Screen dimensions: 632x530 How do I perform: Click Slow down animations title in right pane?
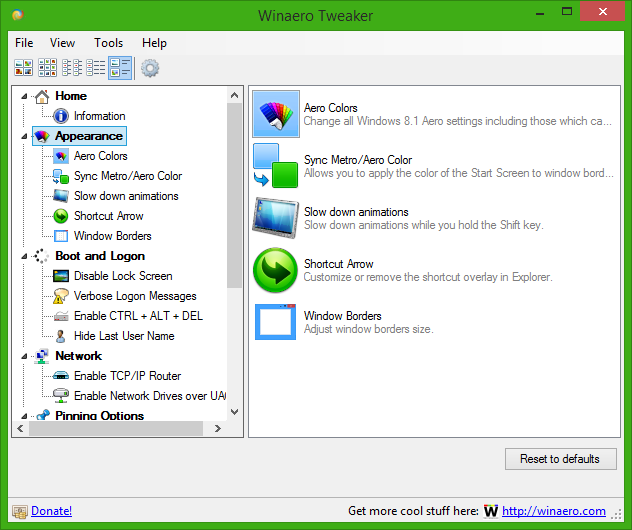[356, 212]
